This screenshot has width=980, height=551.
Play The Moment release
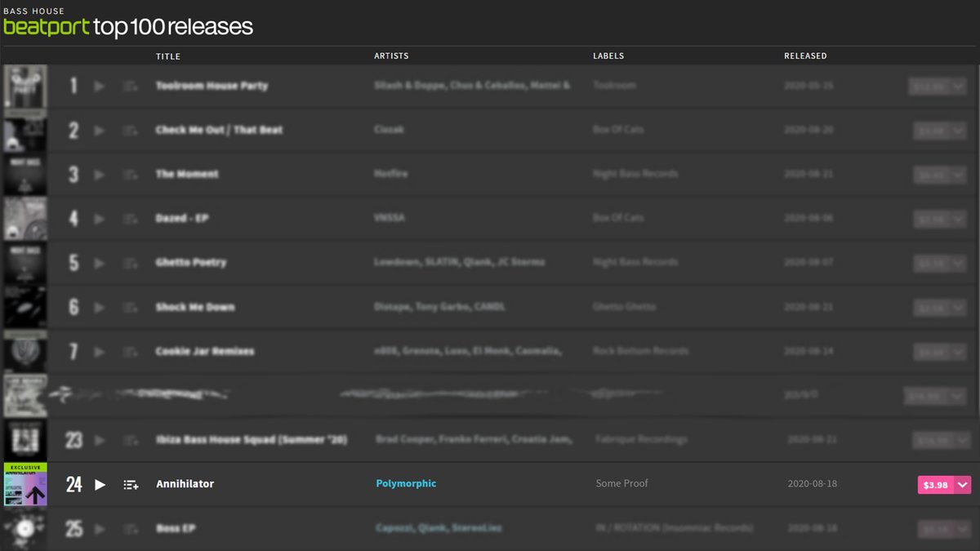tap(100, 175)
